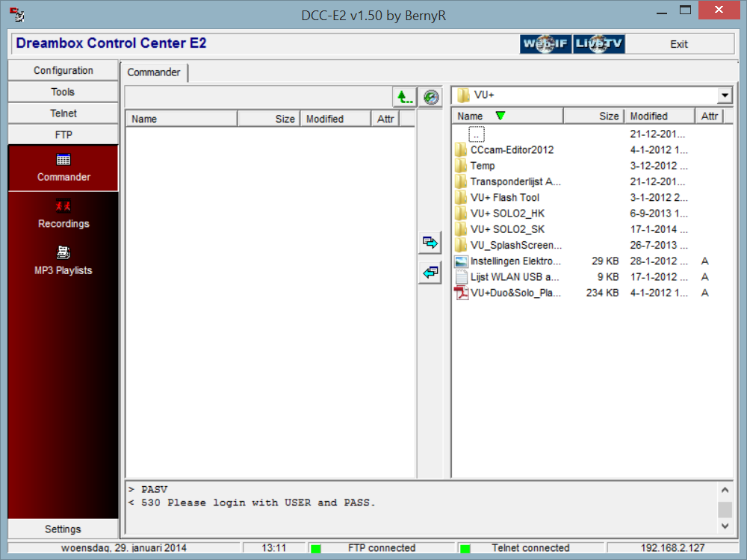Select the VU_SplashScreen folder icon
747x560 pixels.
coord(461,245)
